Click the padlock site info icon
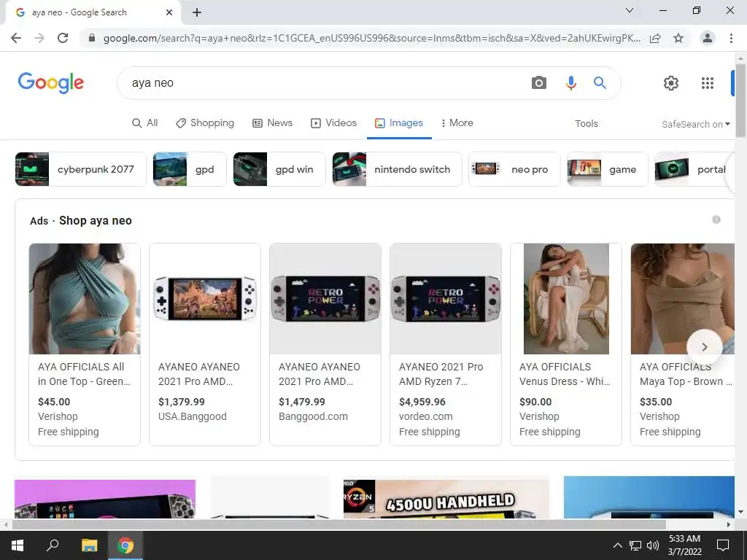The height and width of the screenshot is (560, 747). [x=92, y=38]
